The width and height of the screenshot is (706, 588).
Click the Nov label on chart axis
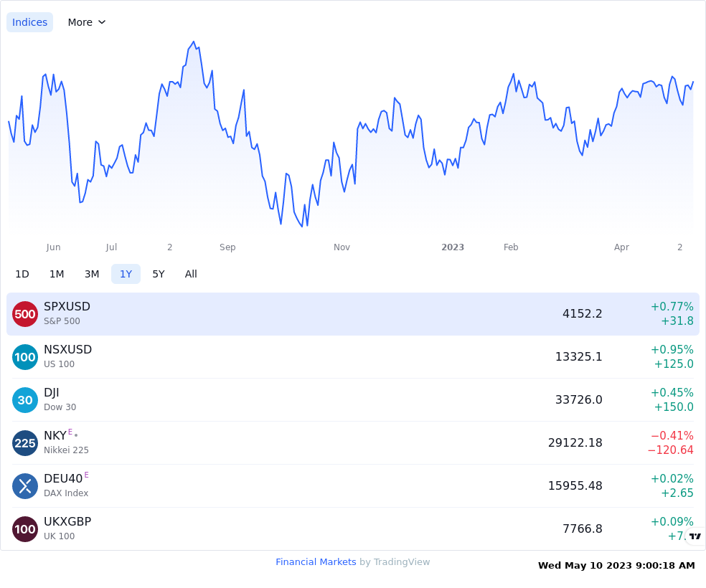342,247
